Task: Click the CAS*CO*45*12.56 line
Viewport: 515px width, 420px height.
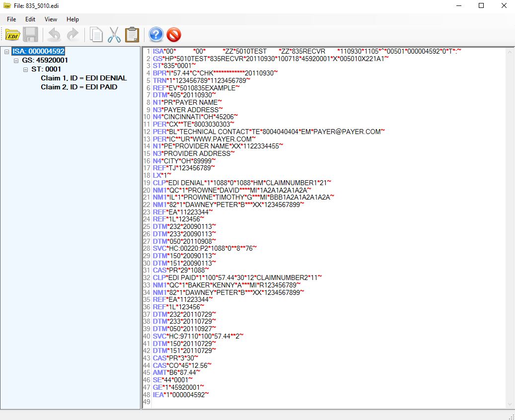Action: point(182,365)
